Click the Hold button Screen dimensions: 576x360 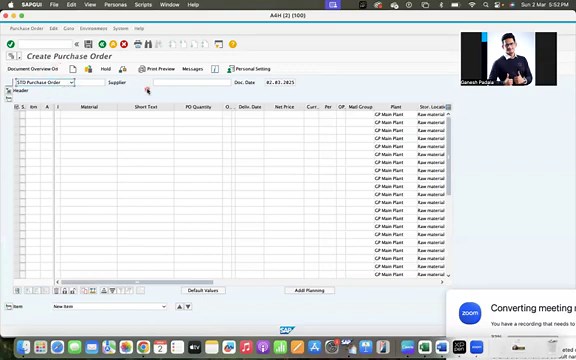106,69
